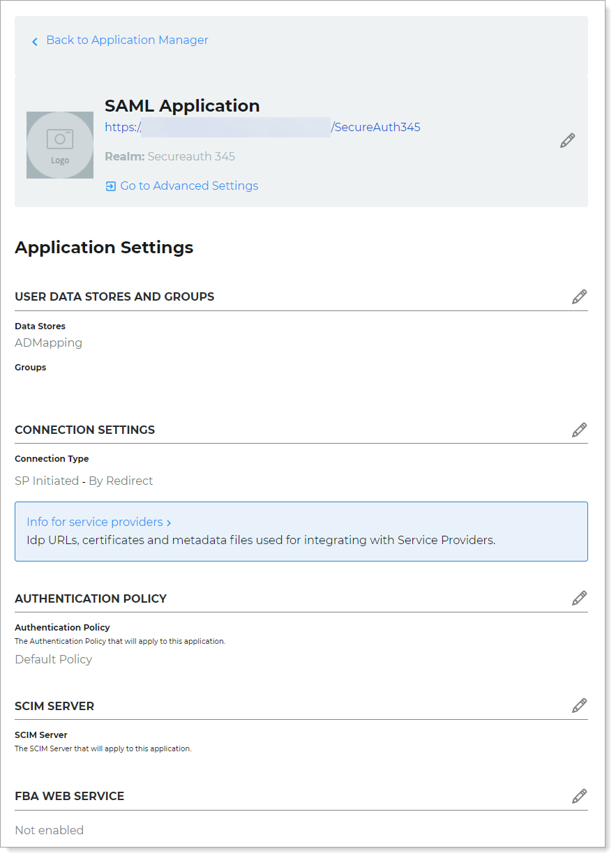Edit User Data Stores and Groups section

click(x=579, y=296)
